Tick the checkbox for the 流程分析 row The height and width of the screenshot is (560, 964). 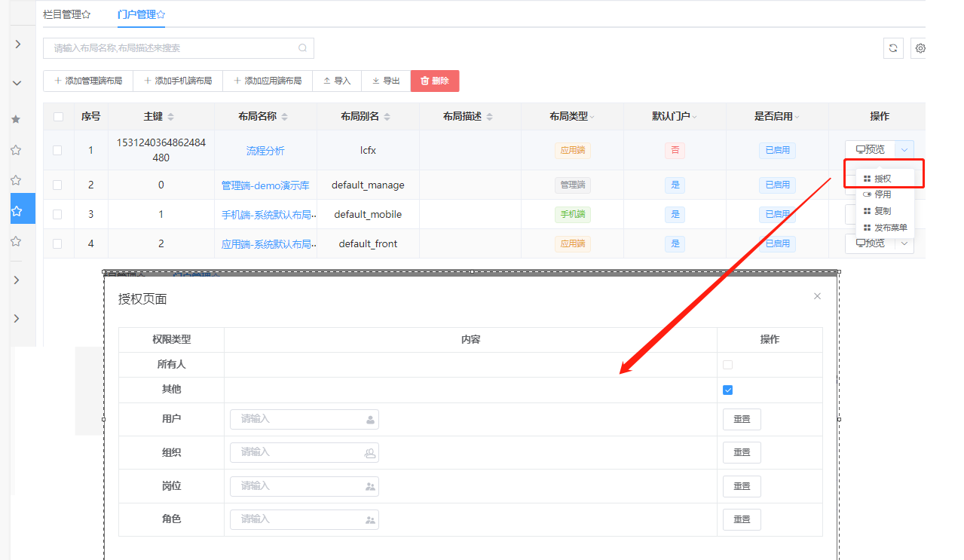click(x=58, y=150)
